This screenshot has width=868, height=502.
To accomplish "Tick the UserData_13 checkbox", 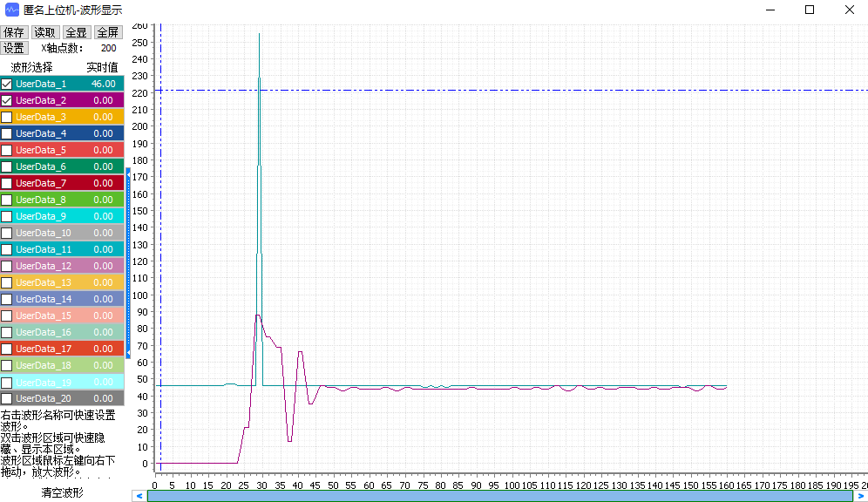I will tap(7, 283).
